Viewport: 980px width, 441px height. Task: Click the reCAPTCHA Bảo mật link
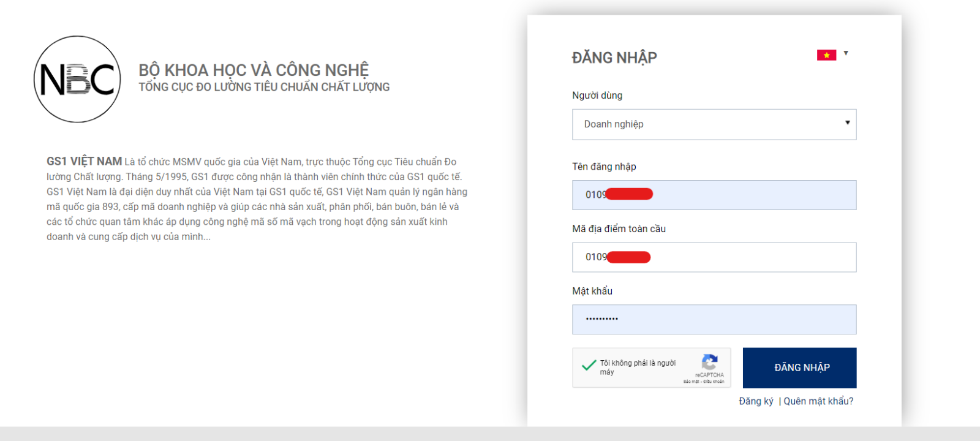point(691,382)
